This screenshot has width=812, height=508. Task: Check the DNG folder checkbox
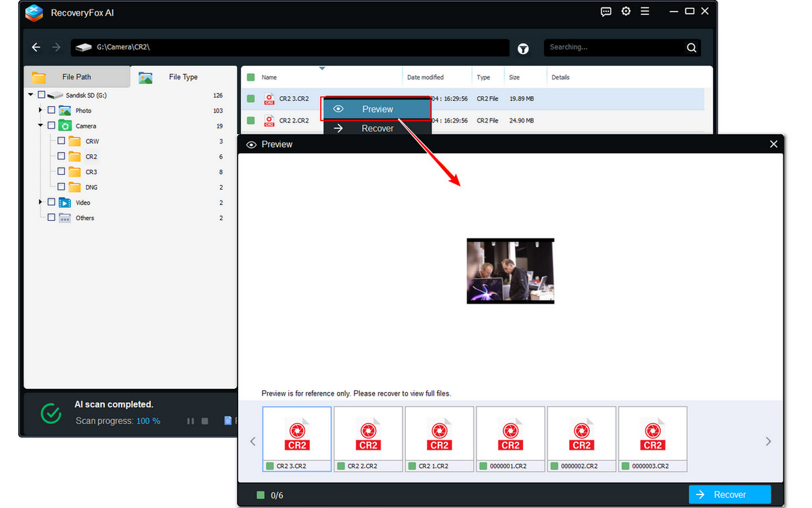click(x=61, y=187)
